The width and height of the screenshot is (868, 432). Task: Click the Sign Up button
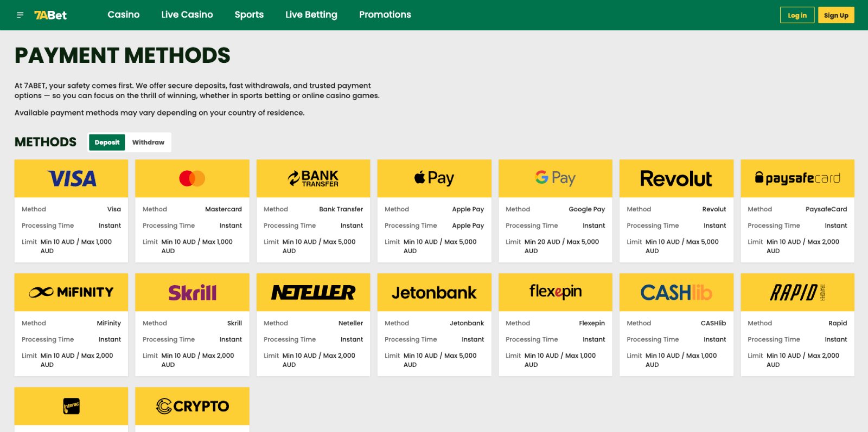[836, 15]
